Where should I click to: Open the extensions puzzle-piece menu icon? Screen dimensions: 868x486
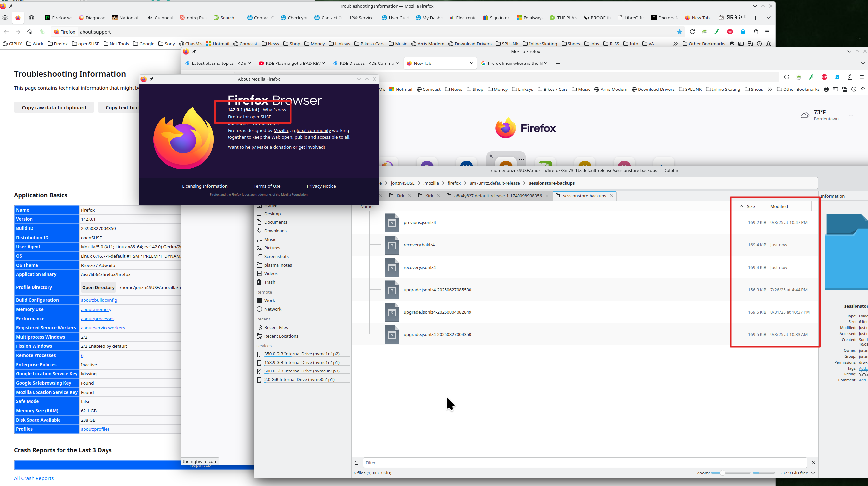point(756,32)
